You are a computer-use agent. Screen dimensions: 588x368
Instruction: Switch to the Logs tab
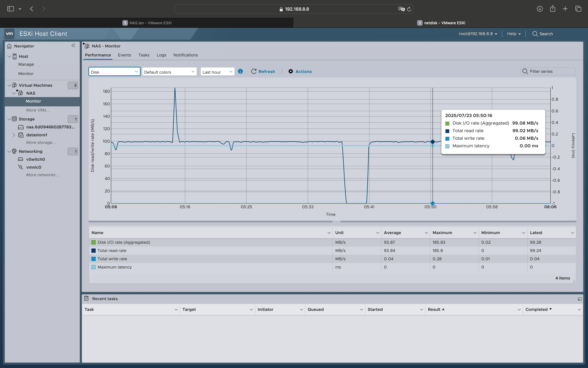click(161, 55)
